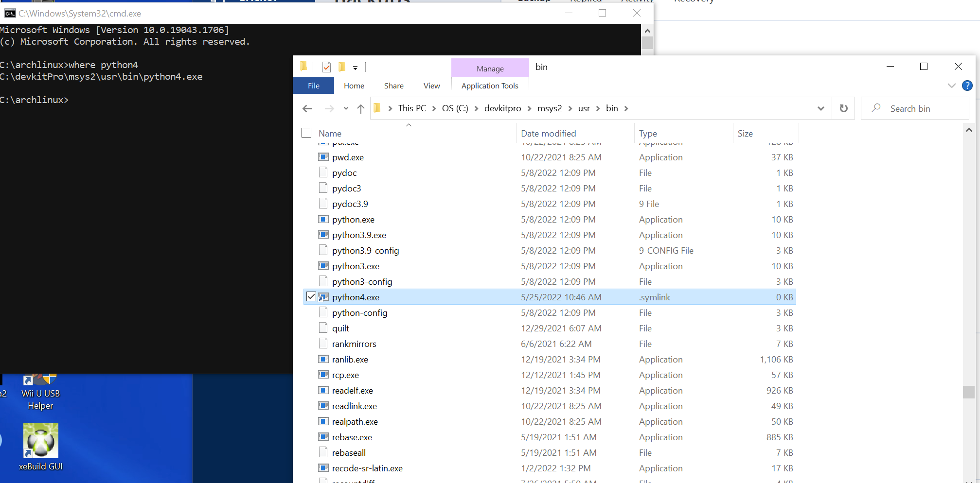The height and width of the screenshot is (483, 980).
Task: Expand the breadcrumb arrow after OS (C:)
Action: point(476,108)
